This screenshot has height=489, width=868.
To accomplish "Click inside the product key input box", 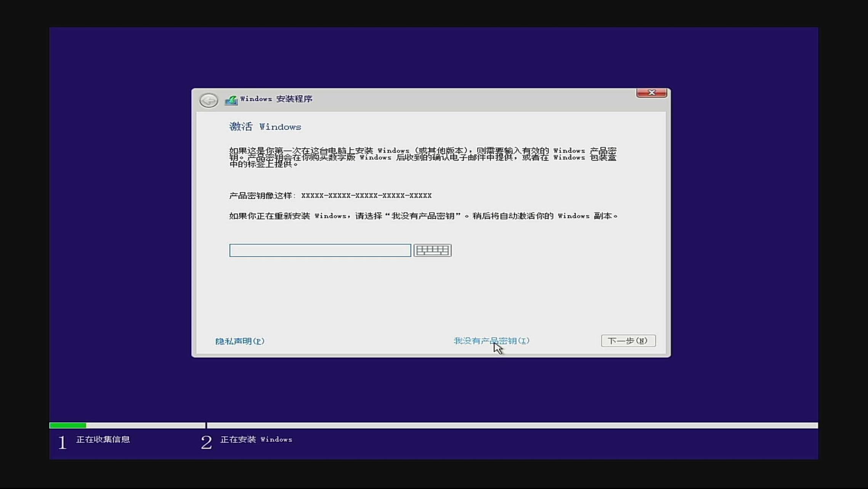I will pos(319,250).
